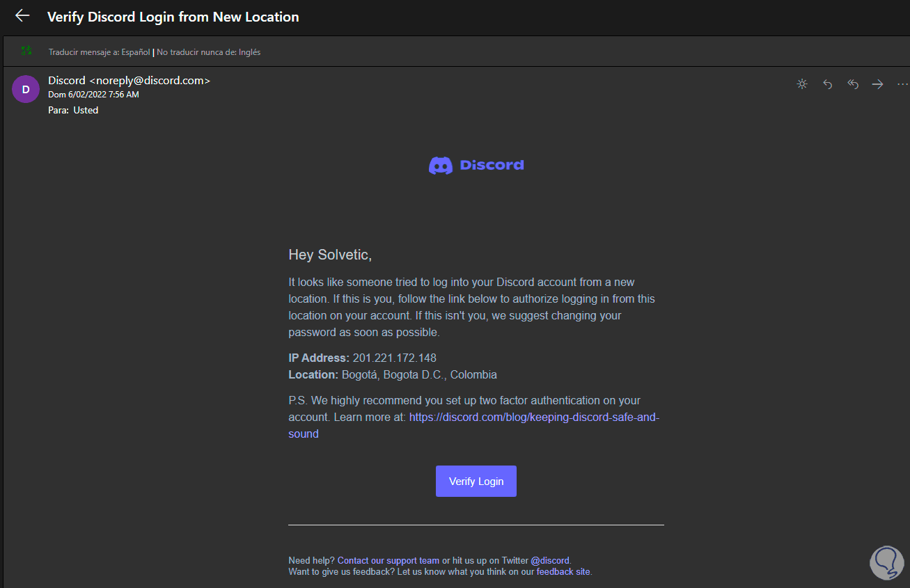This screenshot has height=588, width=910.
Task: Open the more actions ellipsis menu
Action: tap(902, 84)
